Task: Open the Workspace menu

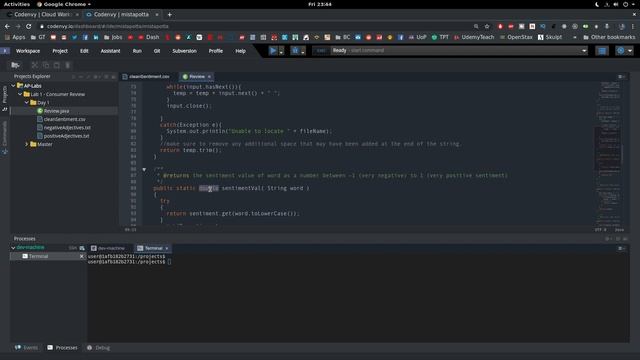Action: click(28, 51)
